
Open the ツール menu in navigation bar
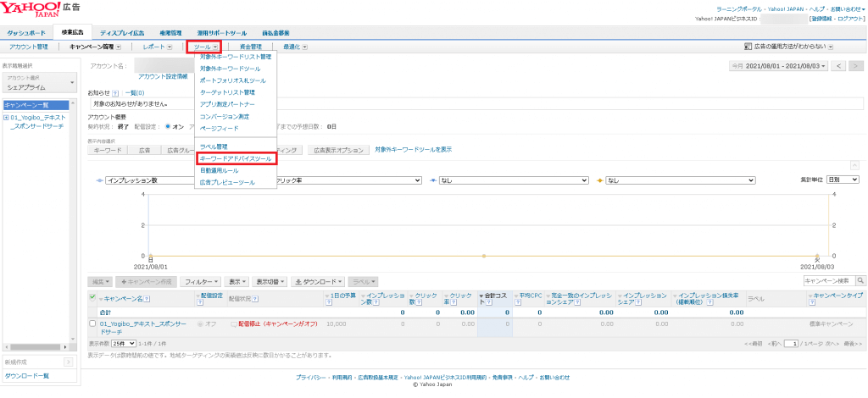tap(205, 47)
